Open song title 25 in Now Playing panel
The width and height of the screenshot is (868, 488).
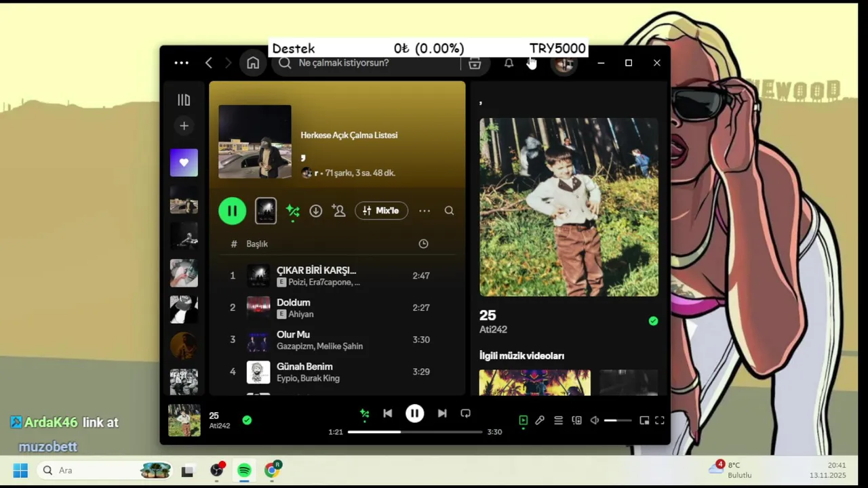488,316
